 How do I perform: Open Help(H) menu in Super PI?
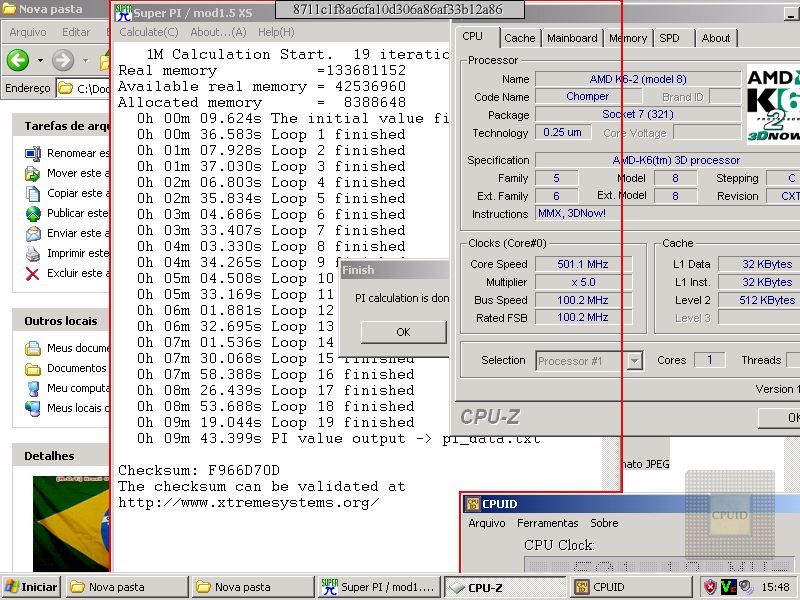point(276,32)
